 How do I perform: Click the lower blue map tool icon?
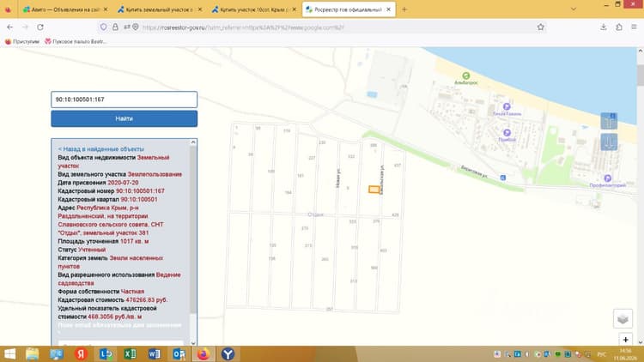click(609, 142)
